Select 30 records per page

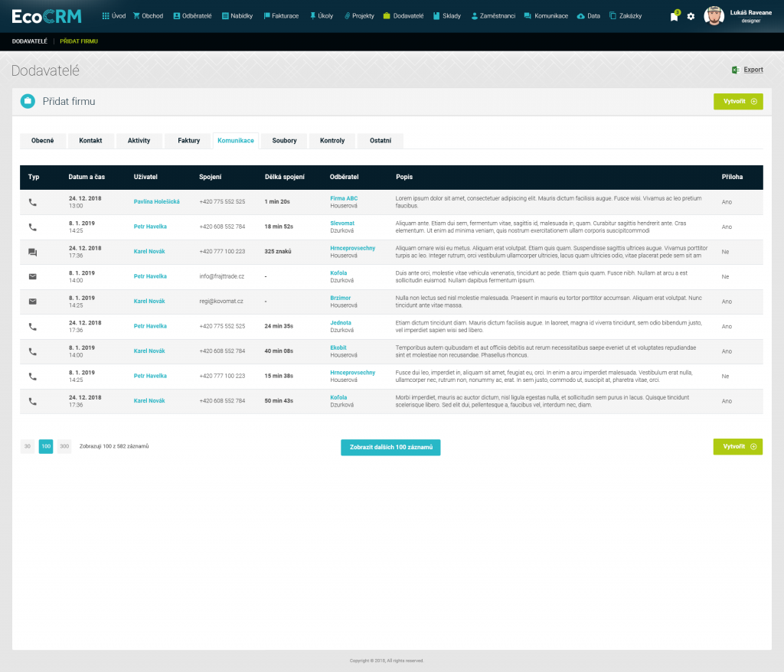[x=28, y=446]
